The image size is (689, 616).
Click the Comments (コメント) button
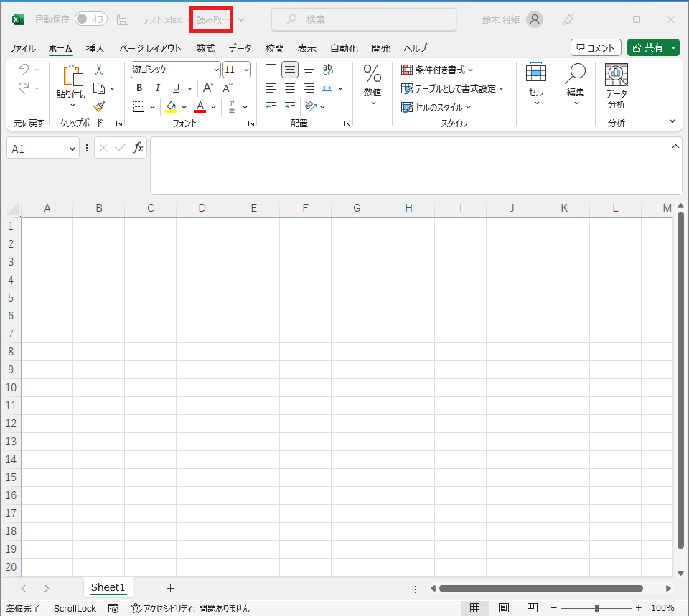(596, 47)
